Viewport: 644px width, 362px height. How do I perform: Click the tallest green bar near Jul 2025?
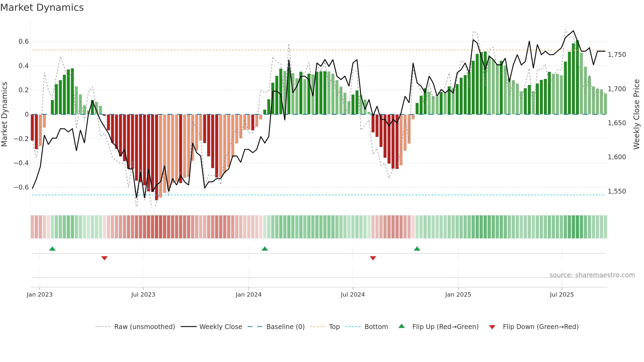577,77
